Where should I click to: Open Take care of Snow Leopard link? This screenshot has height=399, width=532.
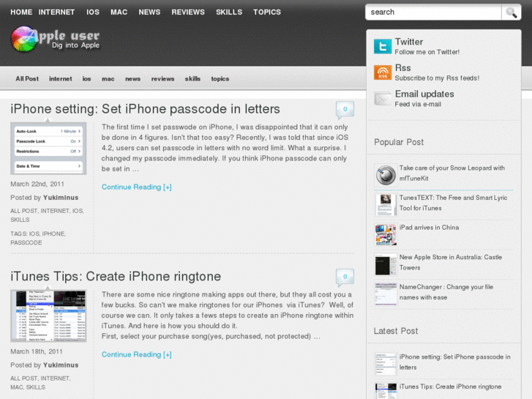(x=452, y=174)
